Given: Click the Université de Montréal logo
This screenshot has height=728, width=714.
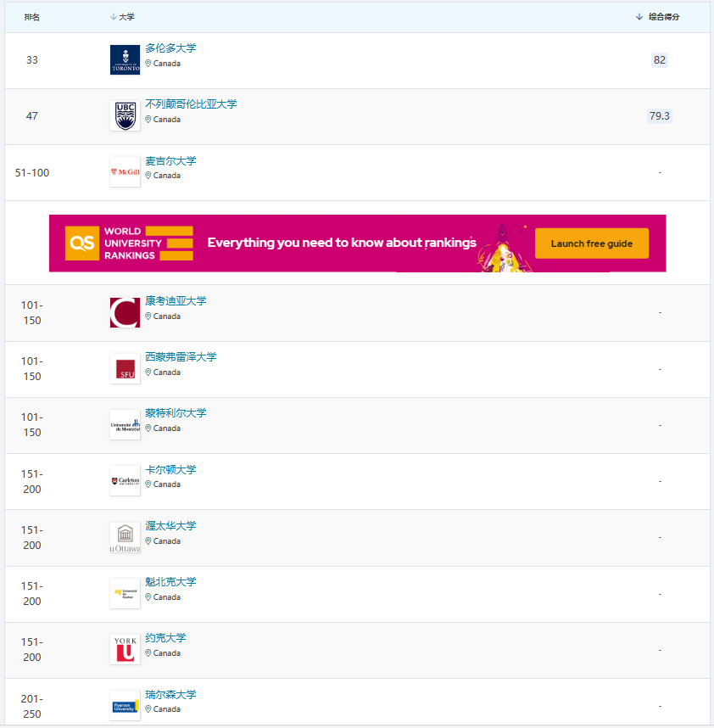Looking at the screenshot, I should coord(125,424).
